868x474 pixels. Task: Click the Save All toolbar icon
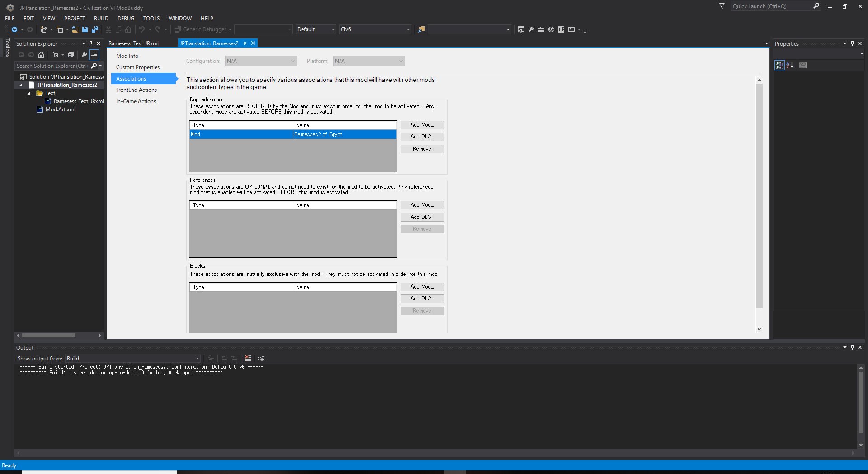pos(95,29)
